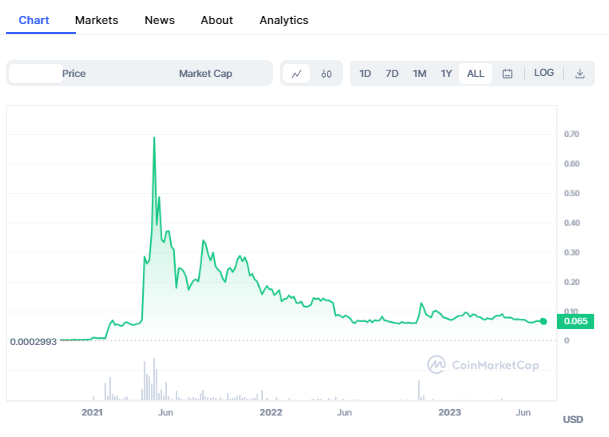Toggle LOG scale on chart

point(544,73)
